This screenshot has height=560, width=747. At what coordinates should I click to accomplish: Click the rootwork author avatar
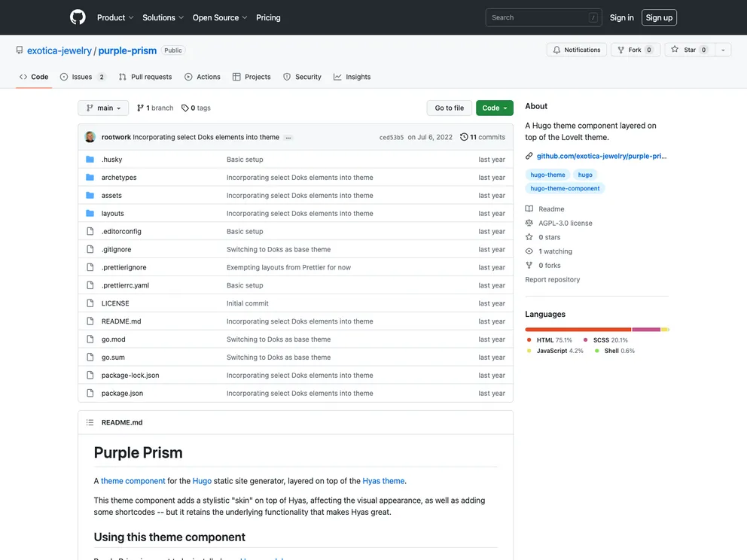tap(90, 137)
